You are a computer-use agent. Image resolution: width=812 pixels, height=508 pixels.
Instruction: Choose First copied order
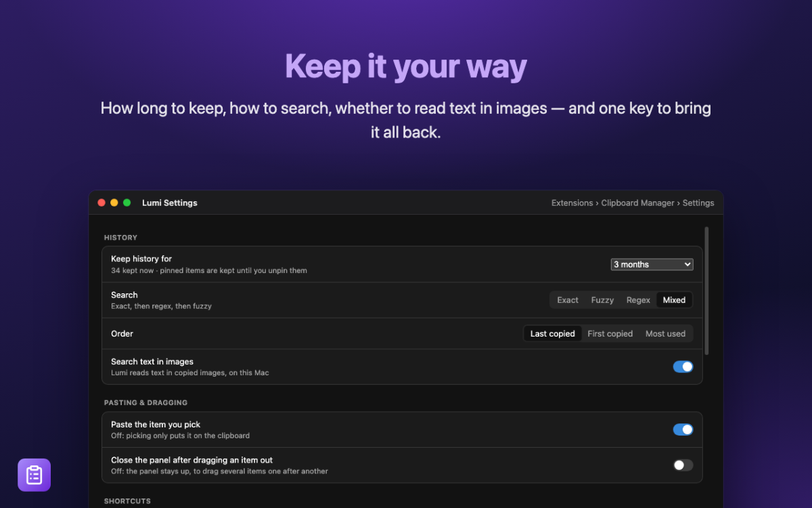[610, 334]
